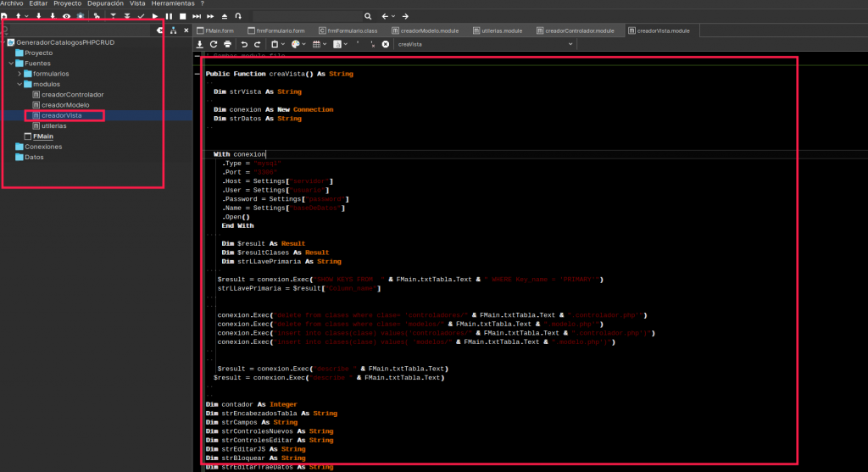Toggle the hierarchy view icon in the project panel
Image resolution: width=868 pixels, height=472 pixels.
tap(174, 31)
